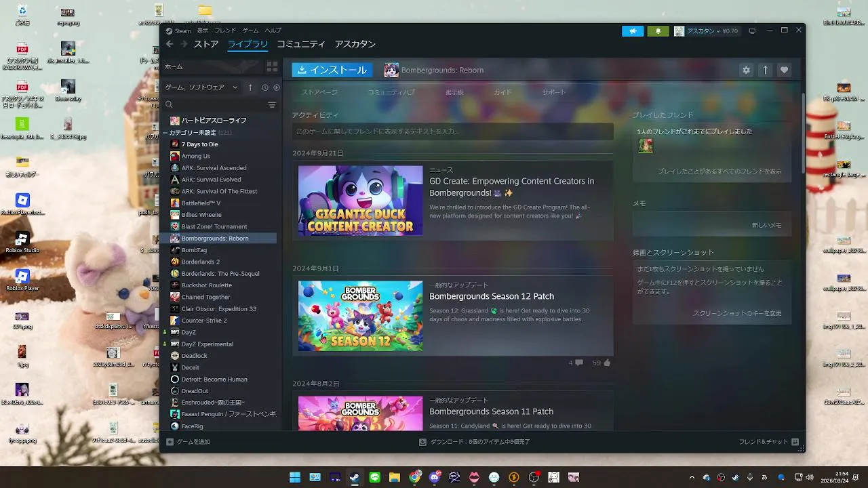The height and width of the screenshot is (488, 868).
Task: Open the ゲーム (Games) menu
Action: pos(250,31)
